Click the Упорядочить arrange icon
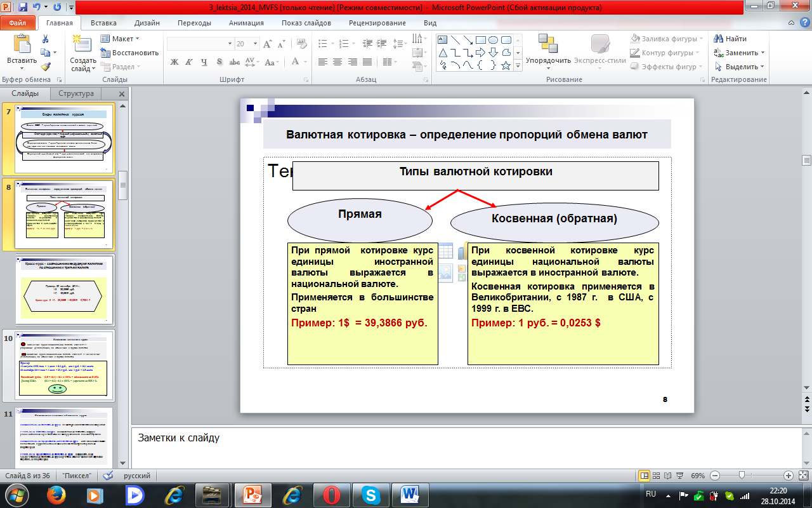This screenshot has height=508, width=812. [x=548, y=43]
